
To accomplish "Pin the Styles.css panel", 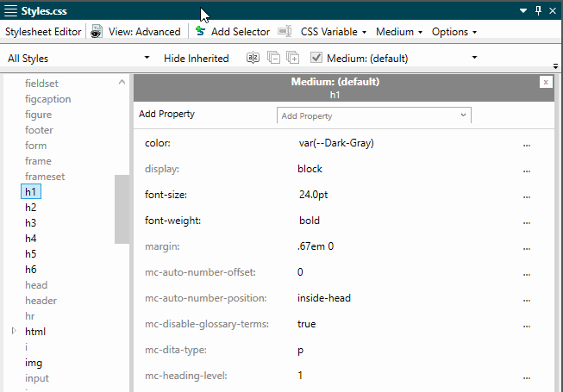I will click(x=538, y=10).
